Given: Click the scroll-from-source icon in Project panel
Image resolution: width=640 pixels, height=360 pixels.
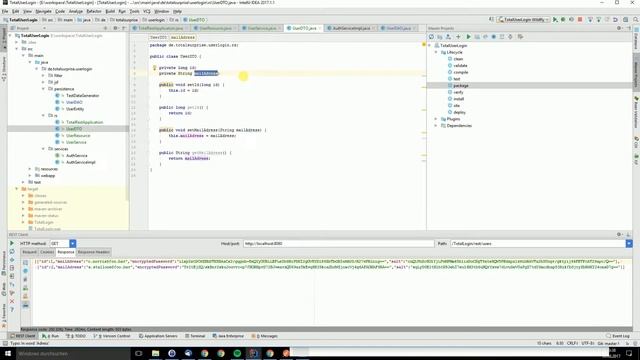Looking at the screenshot, I should (x=105, y=28).
